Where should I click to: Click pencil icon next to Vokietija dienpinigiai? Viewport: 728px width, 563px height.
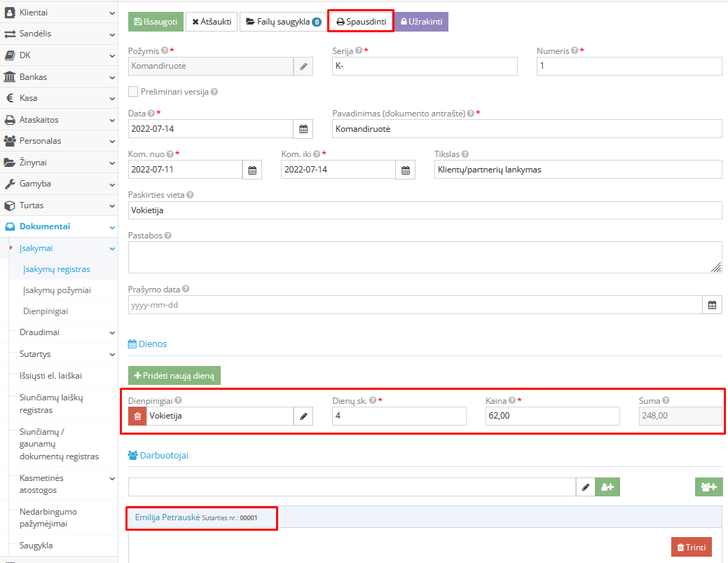pos(303,416)
